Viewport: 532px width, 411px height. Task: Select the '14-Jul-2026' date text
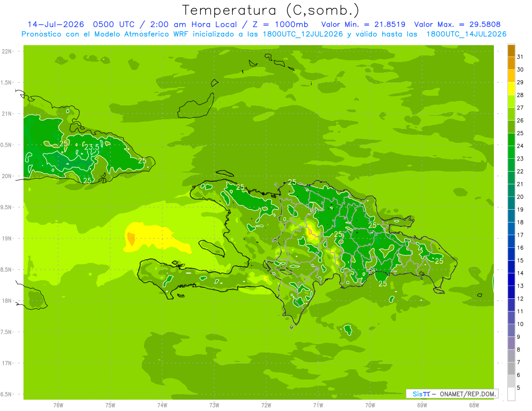click(57, 24)
